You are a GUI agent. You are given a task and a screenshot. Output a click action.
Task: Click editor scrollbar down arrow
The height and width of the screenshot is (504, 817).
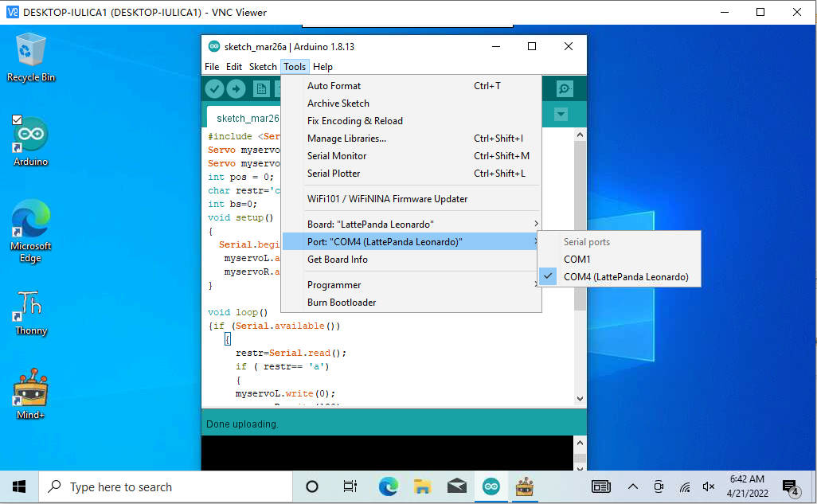tap(580, 399)
